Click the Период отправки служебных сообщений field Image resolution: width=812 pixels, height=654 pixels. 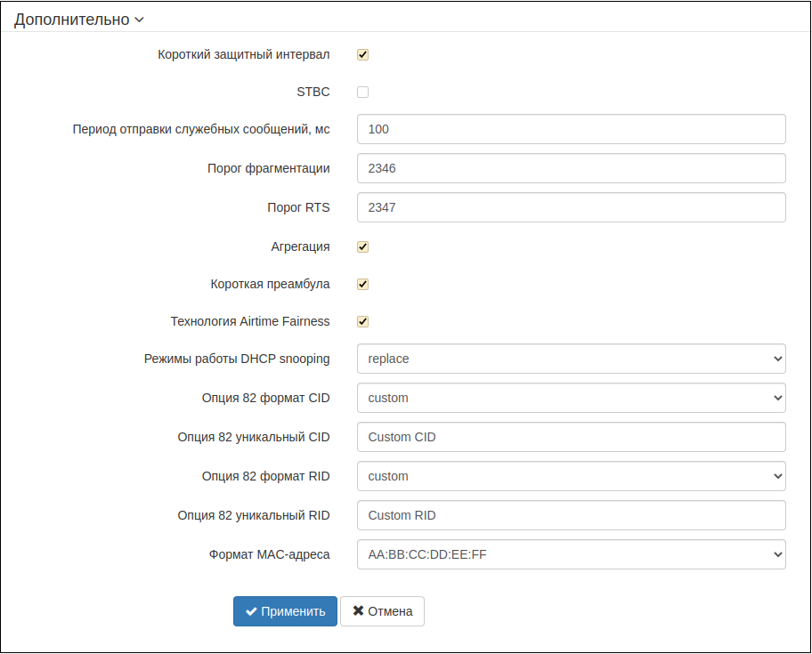tap(571, 129)
